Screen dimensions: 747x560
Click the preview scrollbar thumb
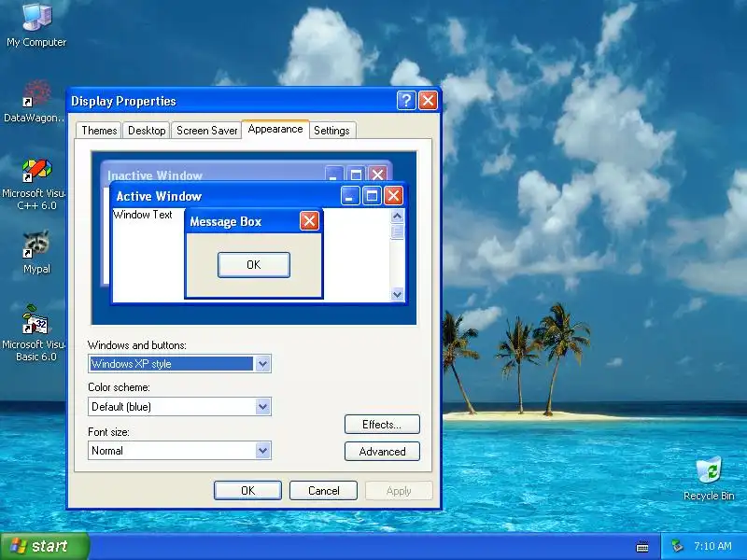coord(397,231)
